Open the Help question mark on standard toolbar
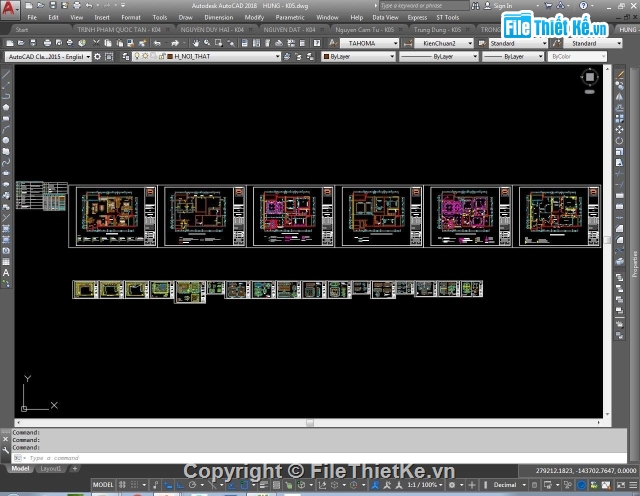 [317, 43]
